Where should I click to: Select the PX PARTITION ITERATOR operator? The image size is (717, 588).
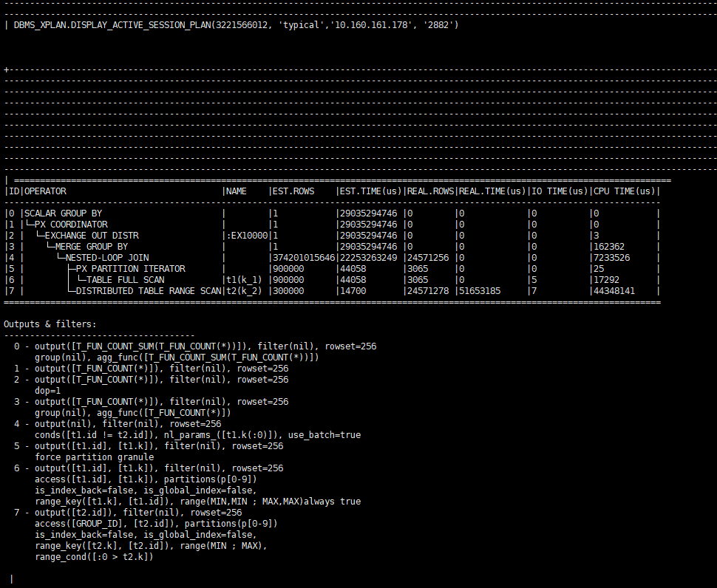[x=131, y=269]
